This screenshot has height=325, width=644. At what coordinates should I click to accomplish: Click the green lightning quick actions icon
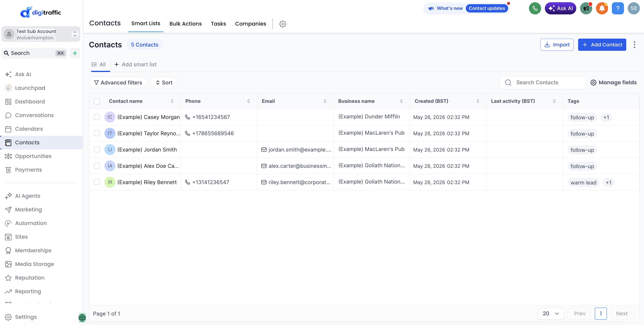(x=75, y=53)
